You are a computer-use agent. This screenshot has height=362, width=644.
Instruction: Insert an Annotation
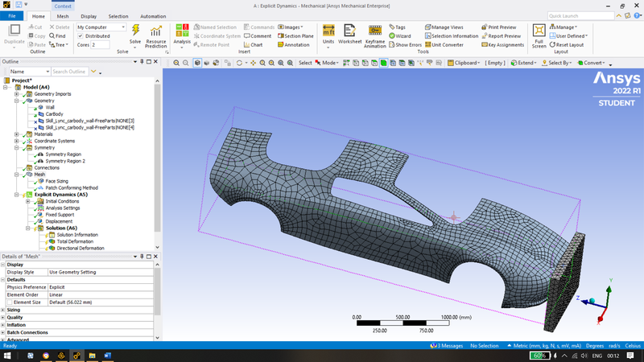294,45
